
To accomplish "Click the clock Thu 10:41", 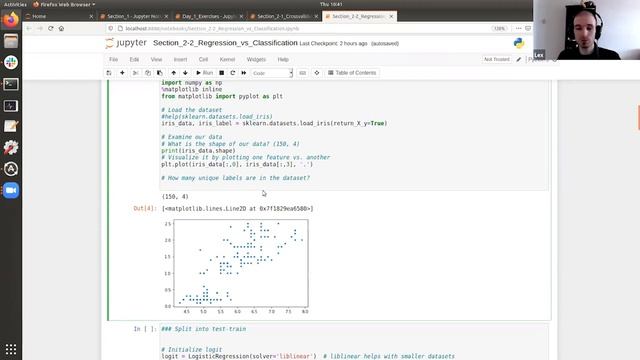I will click(x=331, y=4).
